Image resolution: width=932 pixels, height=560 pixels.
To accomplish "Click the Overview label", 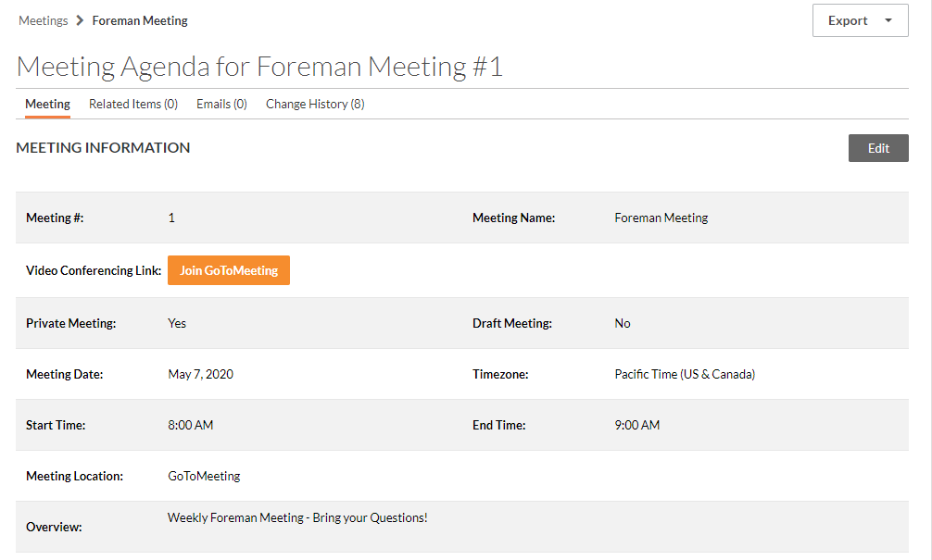I will pyautogui.click(x=54, y=528).
